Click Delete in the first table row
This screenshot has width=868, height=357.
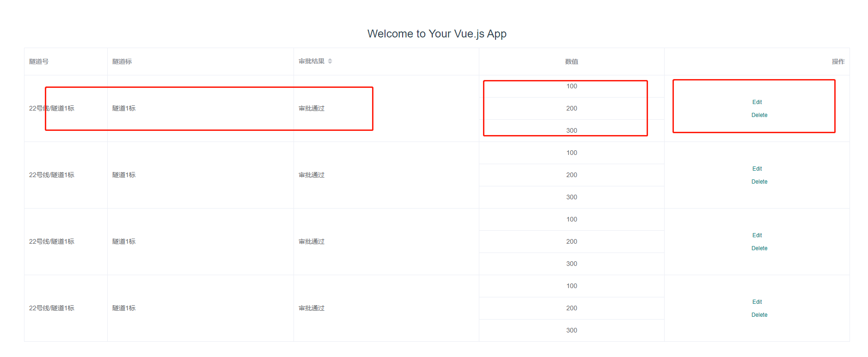click(x=759, y=115)
